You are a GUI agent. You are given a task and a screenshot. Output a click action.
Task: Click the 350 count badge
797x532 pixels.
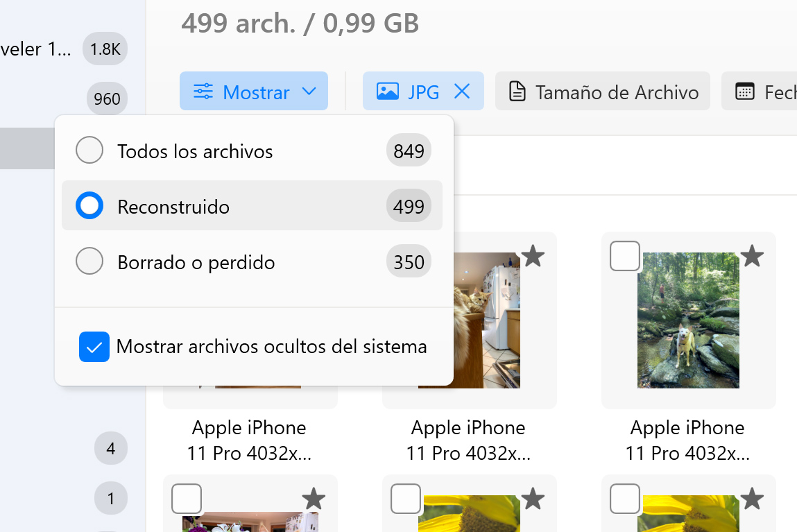[409, 261]
